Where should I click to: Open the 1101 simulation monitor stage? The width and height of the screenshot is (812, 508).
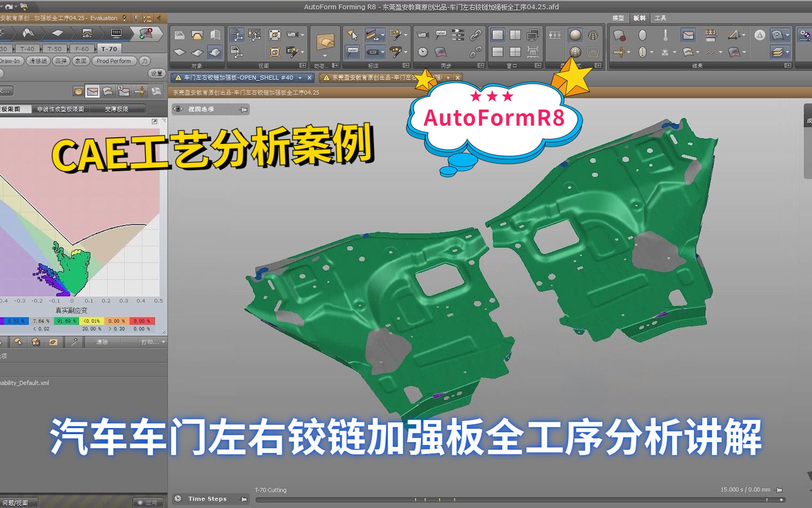coord(116,33)
